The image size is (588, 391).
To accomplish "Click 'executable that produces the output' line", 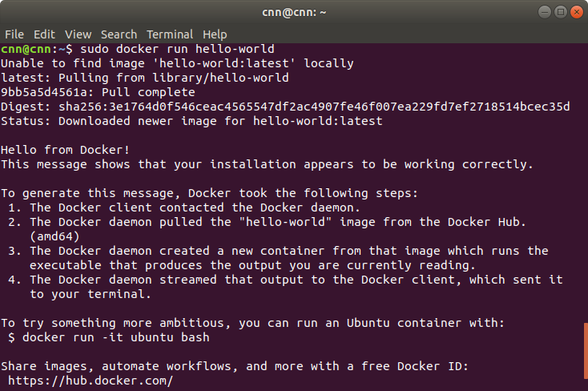I will [252, 265].
